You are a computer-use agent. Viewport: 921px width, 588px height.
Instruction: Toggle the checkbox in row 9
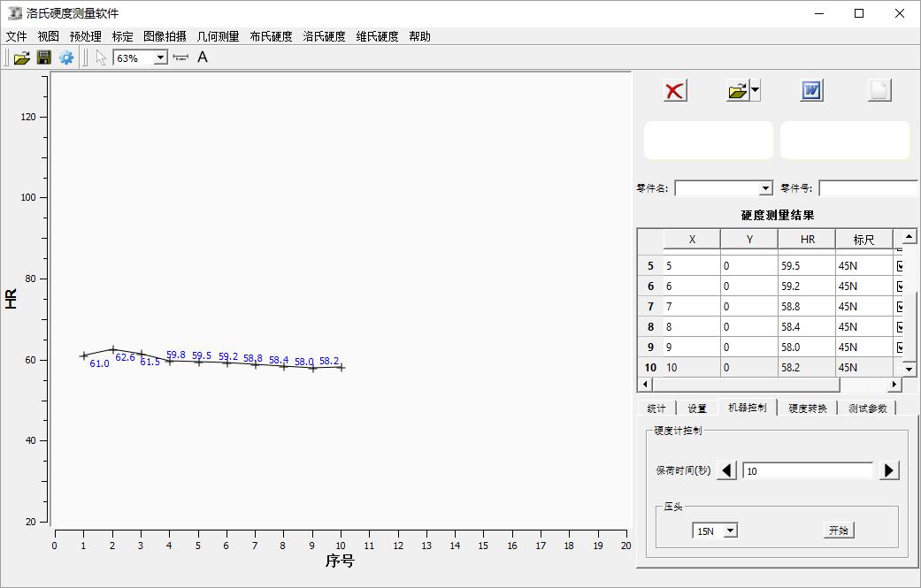click(x=901, y=347)
